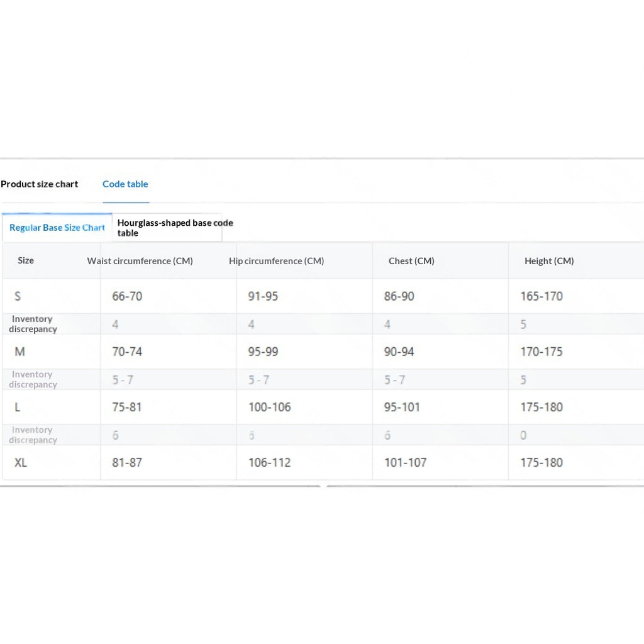Click waist value 66-70 in S row
This screenshot has width=644, height=644.
pos(127,296)
